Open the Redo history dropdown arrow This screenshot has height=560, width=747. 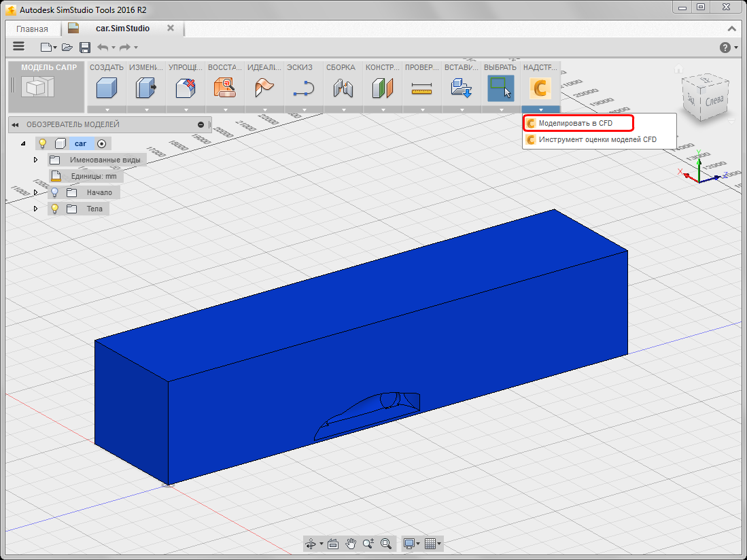(136, 48)
